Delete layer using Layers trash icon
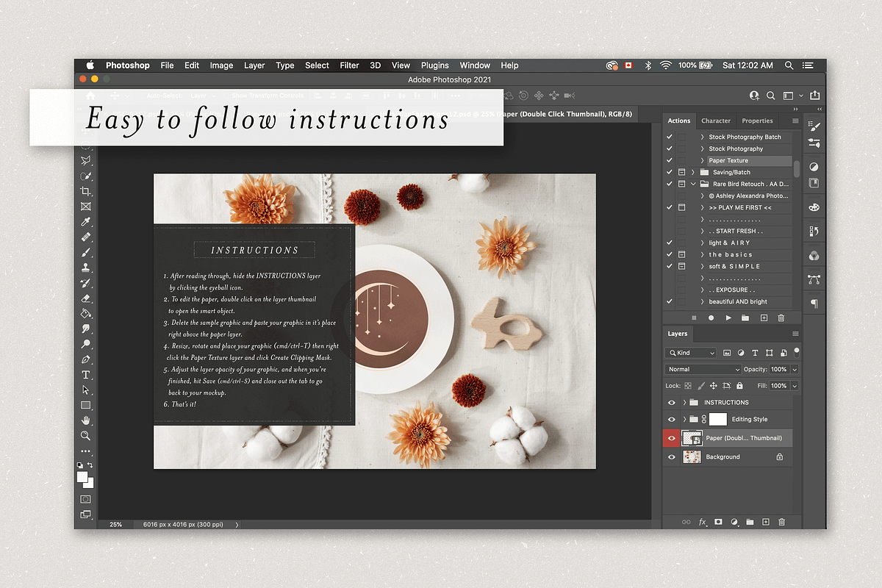882x588 pixels. (x=781, y=522)
